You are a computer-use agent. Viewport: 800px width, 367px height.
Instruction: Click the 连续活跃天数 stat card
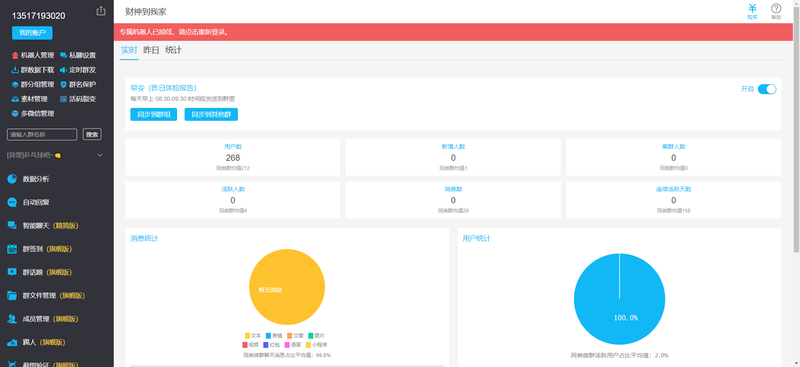tap(673, 200)
